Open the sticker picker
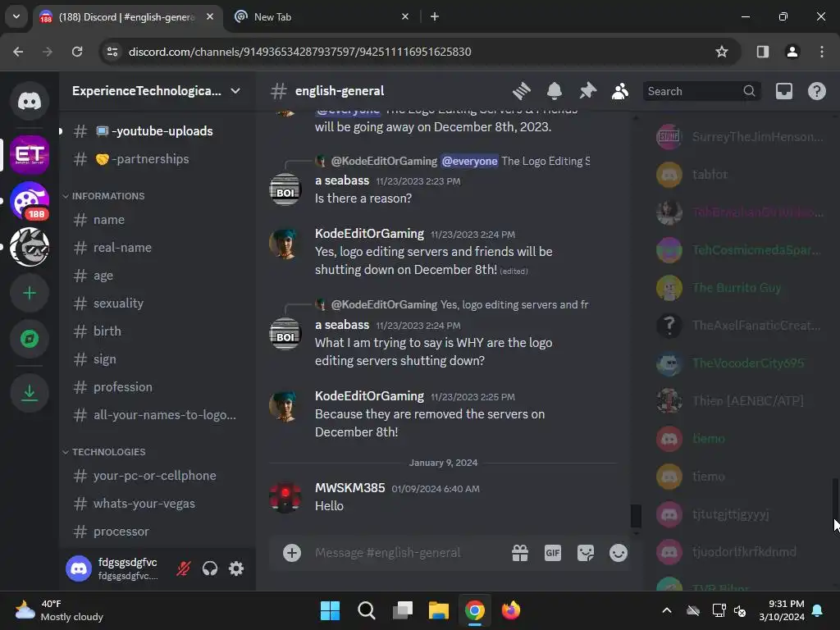 tap(586, 553)
